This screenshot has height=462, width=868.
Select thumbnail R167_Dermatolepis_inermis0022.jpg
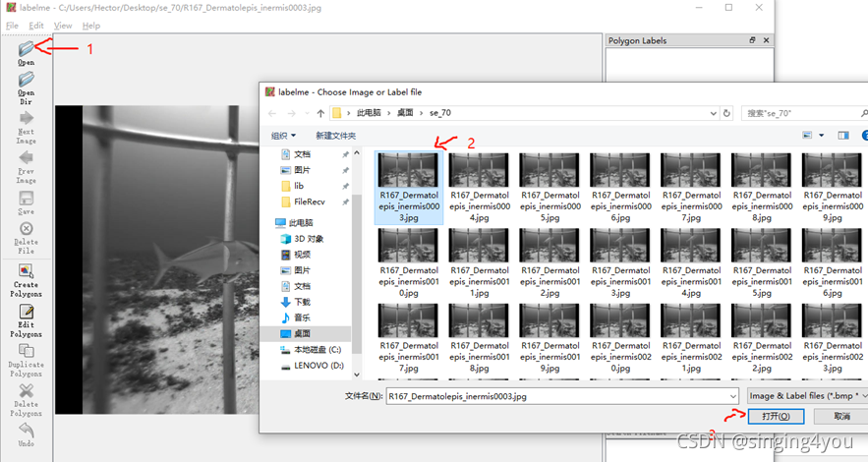(762, 338)
